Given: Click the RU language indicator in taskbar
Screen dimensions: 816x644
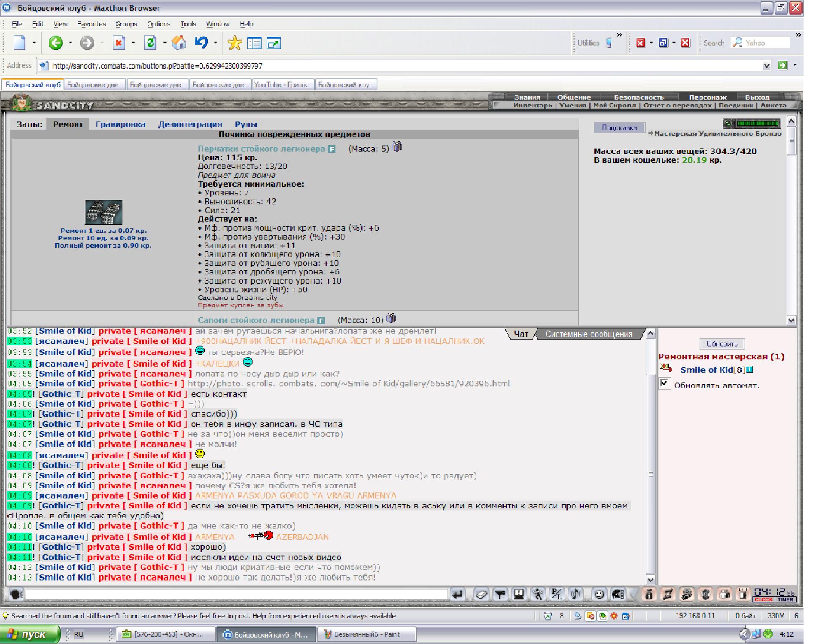Looking at the screenshot, I should 79,635.
